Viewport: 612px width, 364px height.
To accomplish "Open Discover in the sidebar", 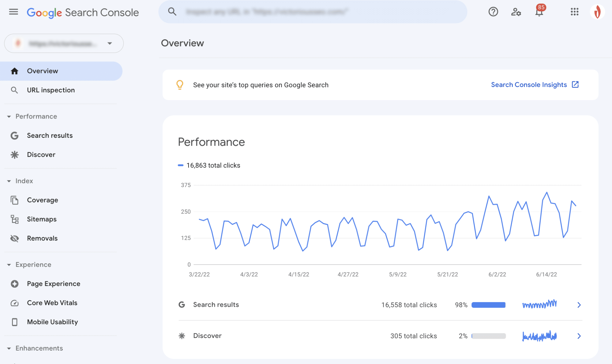I will click(x=61, y=155).
